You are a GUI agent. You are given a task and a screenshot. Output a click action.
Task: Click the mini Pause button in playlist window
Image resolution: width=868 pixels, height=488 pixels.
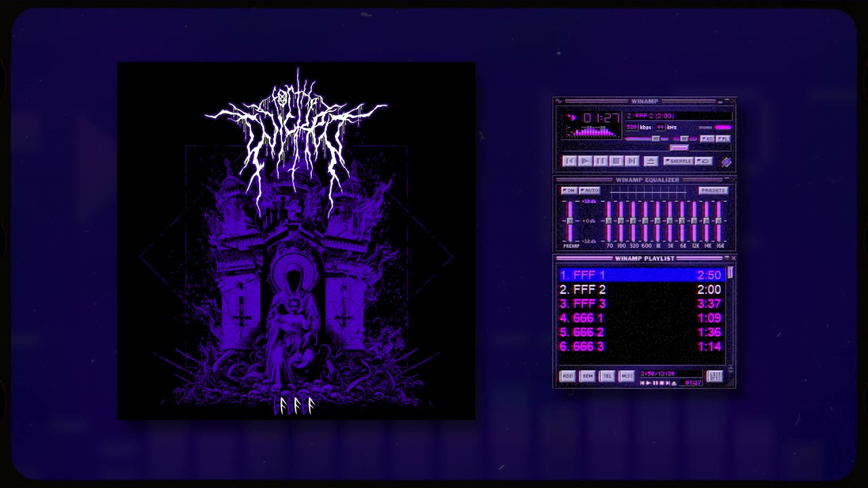(655, 383)
